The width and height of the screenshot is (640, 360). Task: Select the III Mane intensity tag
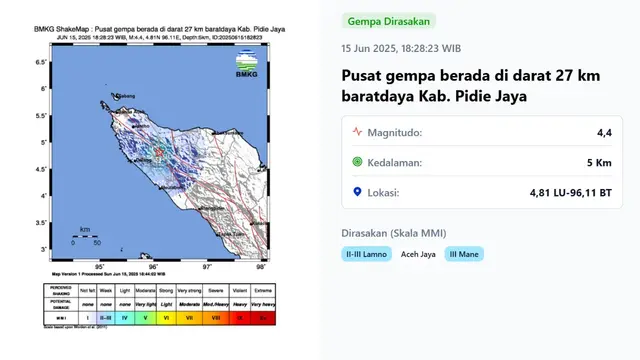pyautogui.click(x=464, y=254)
